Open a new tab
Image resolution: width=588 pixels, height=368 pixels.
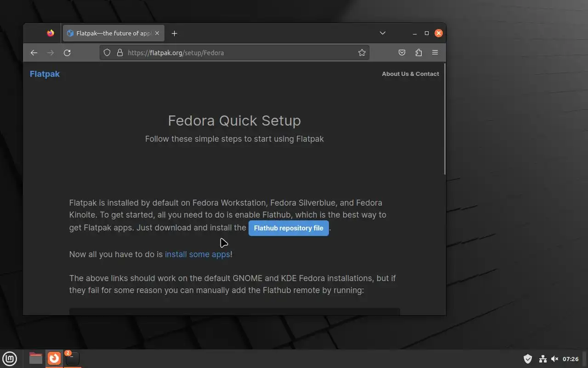(x=174, y=33)
